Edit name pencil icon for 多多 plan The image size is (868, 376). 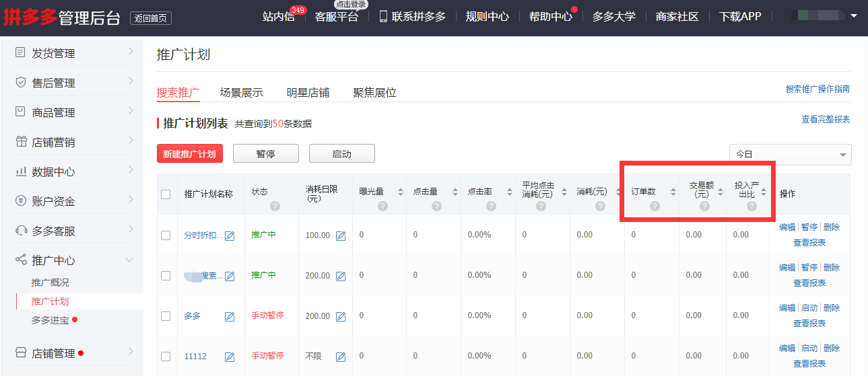[x=230, y=316]
